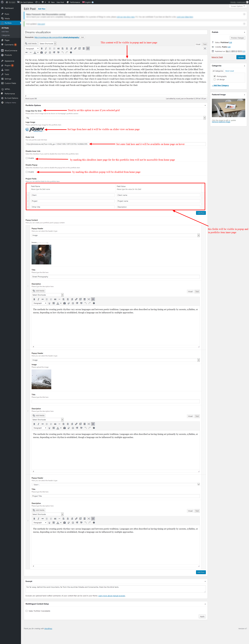Viewport: 249px width, 644px height.
Task: Undo last change in main content editor
Action: [62, 53]
